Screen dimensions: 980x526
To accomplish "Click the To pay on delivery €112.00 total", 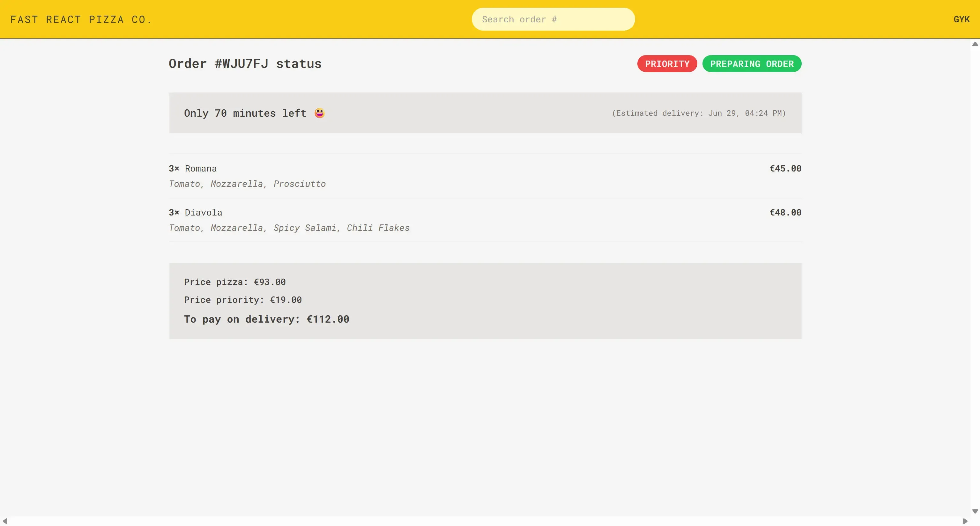I will click(267, 319).
